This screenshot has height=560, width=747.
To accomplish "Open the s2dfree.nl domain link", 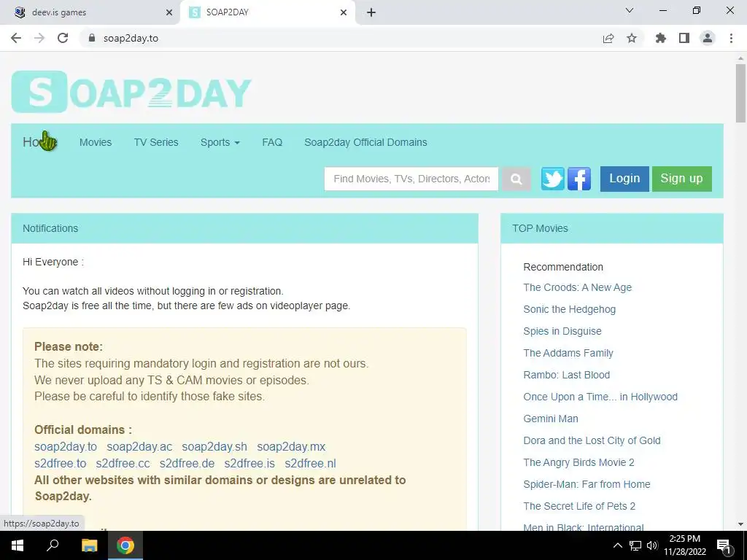I will pyautogui.click(x=310, y=463).
